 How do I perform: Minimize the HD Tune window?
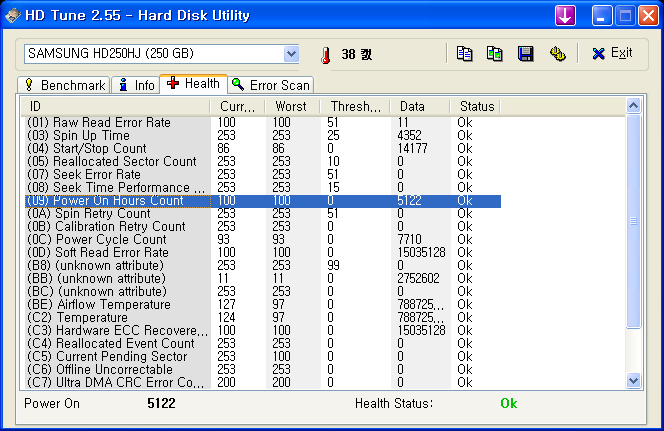601,16
